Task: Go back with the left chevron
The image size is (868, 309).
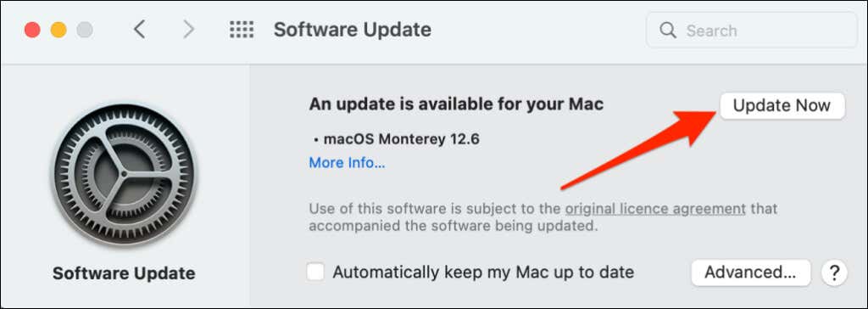Action: [x=140, y=30]
